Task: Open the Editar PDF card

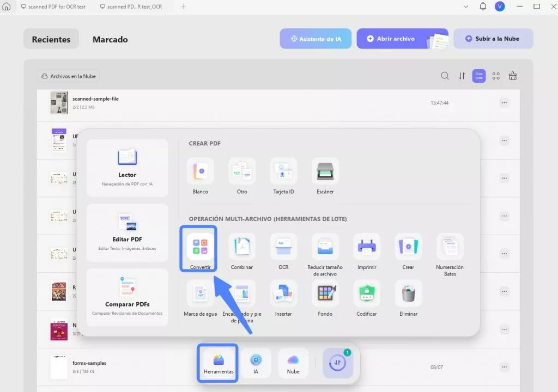Action: coord(127,232)
